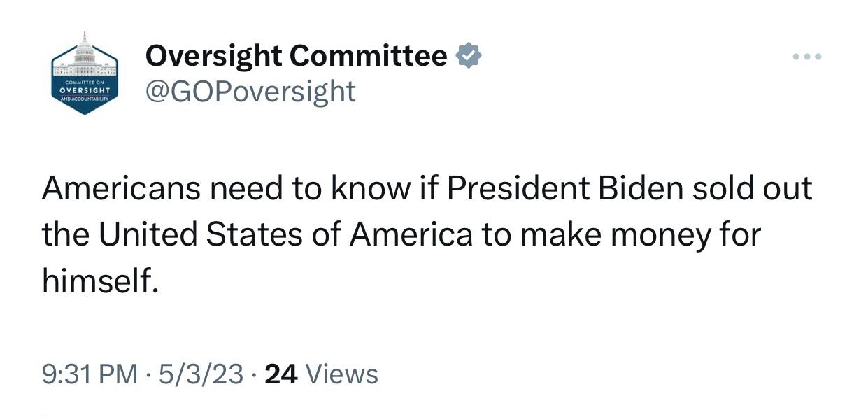The height and width of the screenshot is (417, 868).
Task: Click the 9:31 PM timestamp
Action: tap(90, 374)
